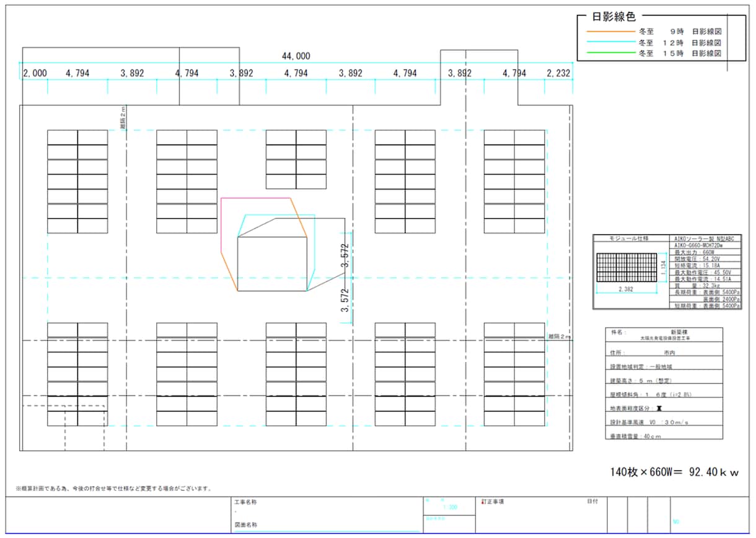Click the "AIKOソーラー製 N型ABC" cell
The image size is (756, 538).
click(706, 239)
